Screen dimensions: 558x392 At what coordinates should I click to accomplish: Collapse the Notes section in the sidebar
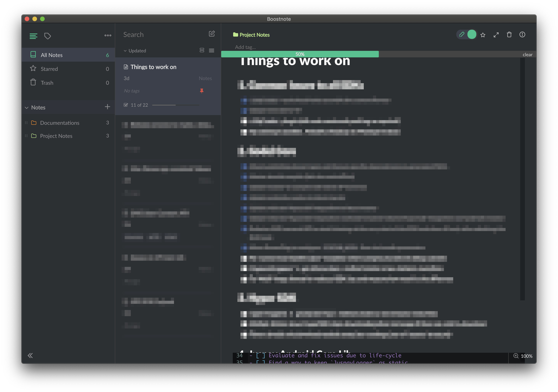(x=27, y=107)
